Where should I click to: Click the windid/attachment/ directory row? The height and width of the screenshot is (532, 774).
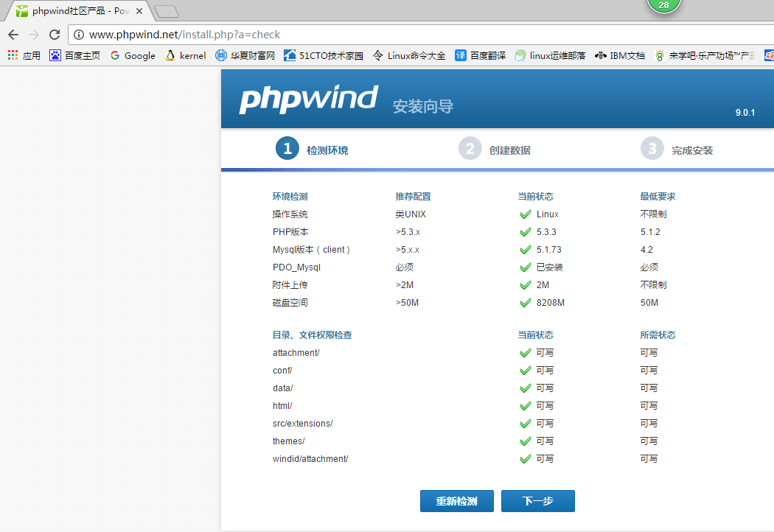[x=310, y=459]
